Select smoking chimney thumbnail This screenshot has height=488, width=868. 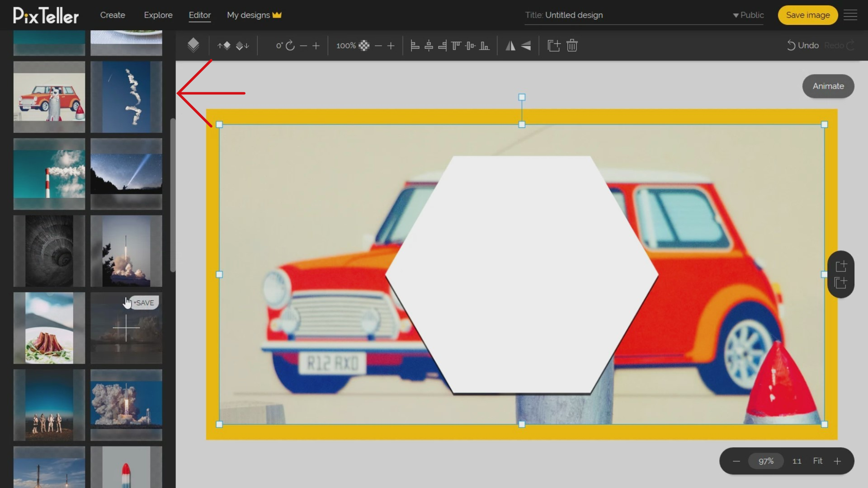(x=49, y=174)
